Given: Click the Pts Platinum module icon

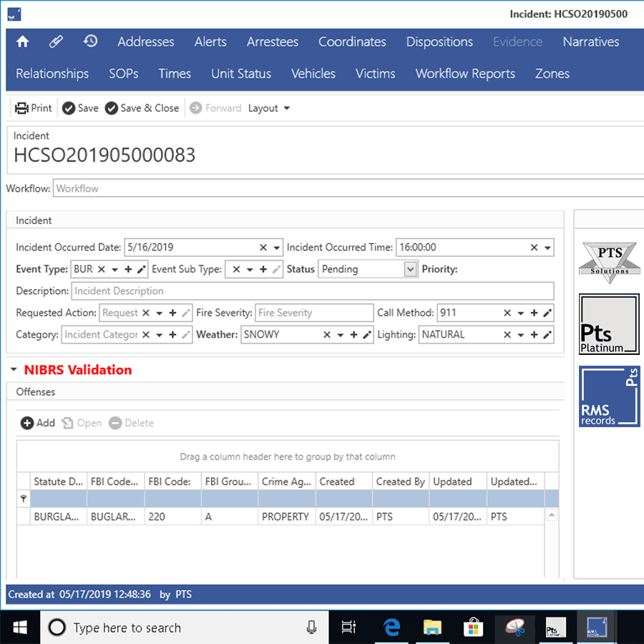Looking at the screenshot, I should pyautogui.click(x=609, y=324).
